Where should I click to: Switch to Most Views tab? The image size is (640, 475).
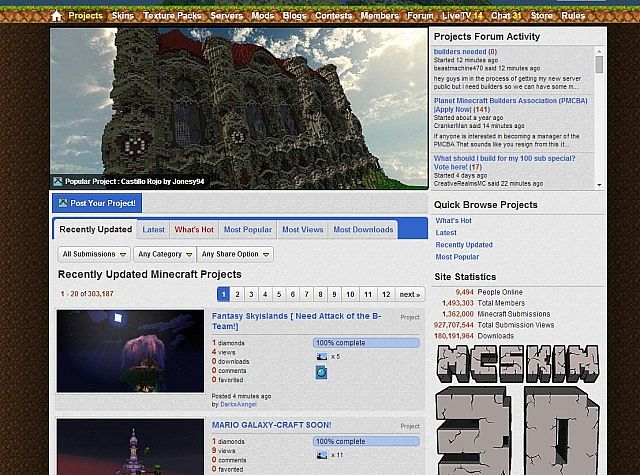[302, 230]
